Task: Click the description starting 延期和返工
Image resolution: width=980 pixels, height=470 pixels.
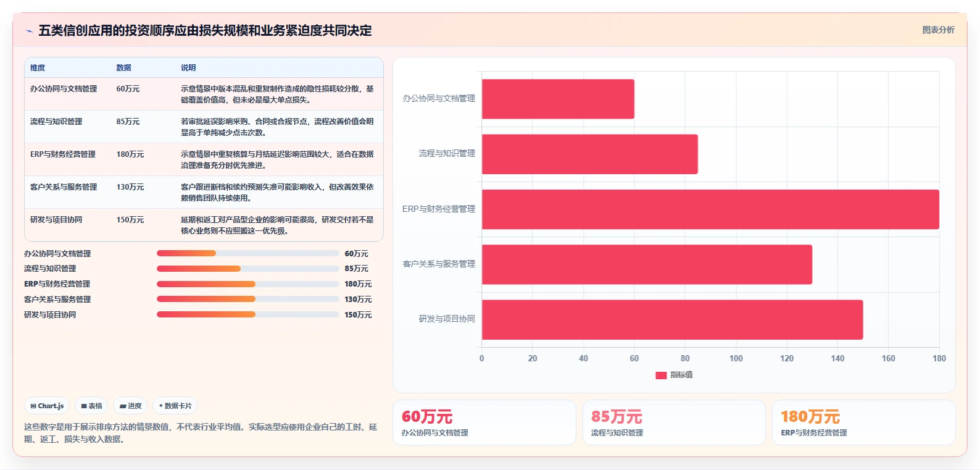Action: tap(277, 225)
